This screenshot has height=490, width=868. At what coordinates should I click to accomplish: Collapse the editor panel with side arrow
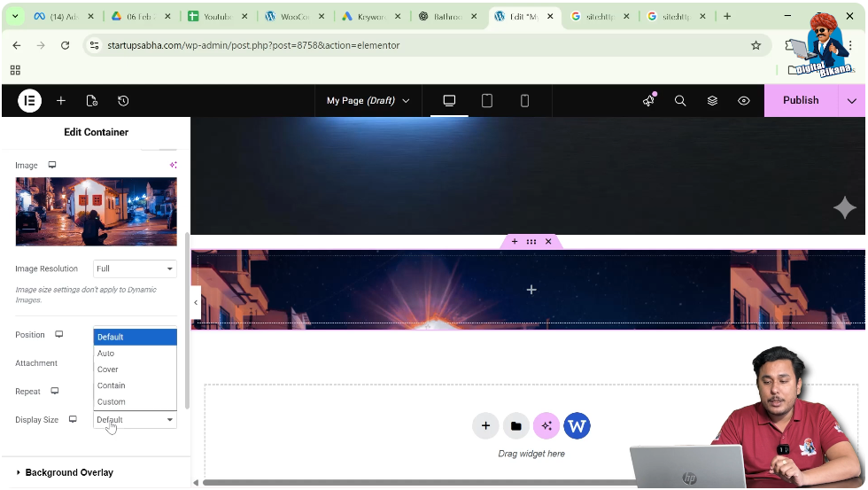pos(196,302)
